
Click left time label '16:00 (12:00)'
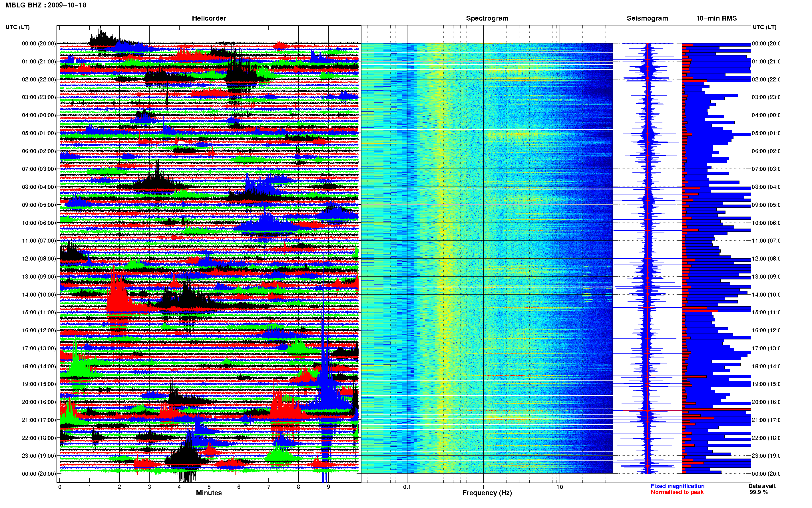[x=39, y=330]
